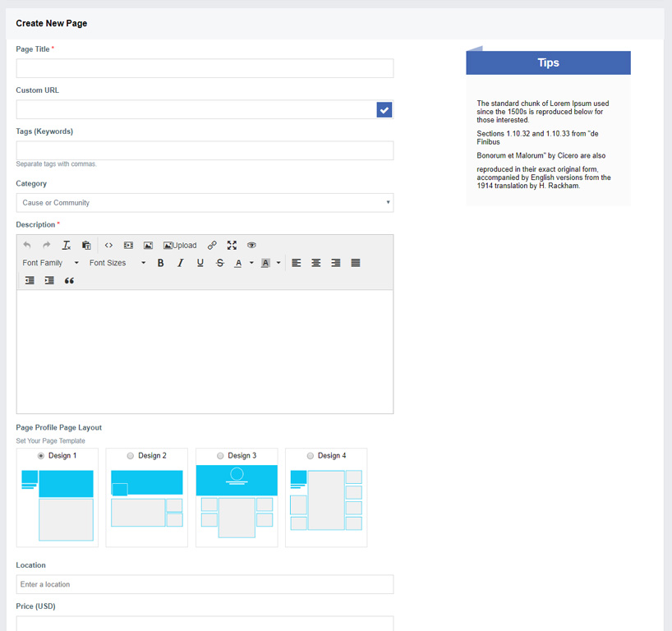672x631 pixels.
Task: Open the Category dropdown
Action: 205,203
